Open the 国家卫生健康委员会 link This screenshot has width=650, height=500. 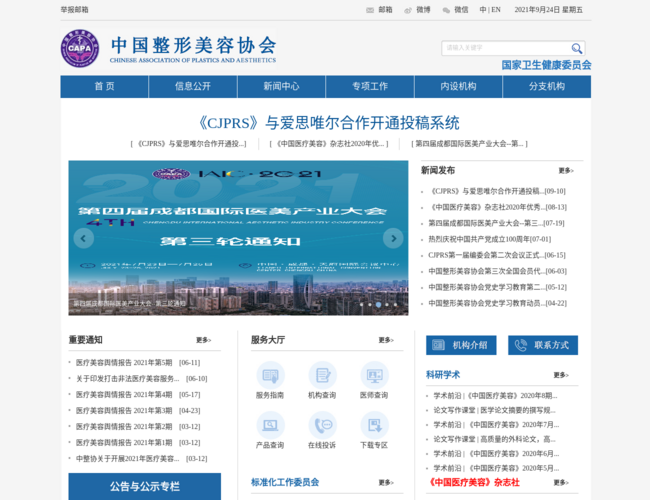click(x=546, y=65)
